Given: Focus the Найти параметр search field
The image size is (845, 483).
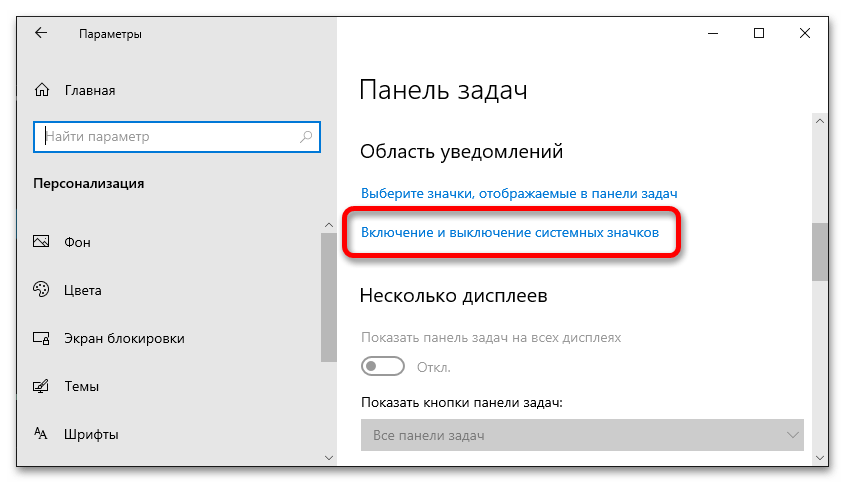Looking at the screenshot, I should [x=177, y=137].
